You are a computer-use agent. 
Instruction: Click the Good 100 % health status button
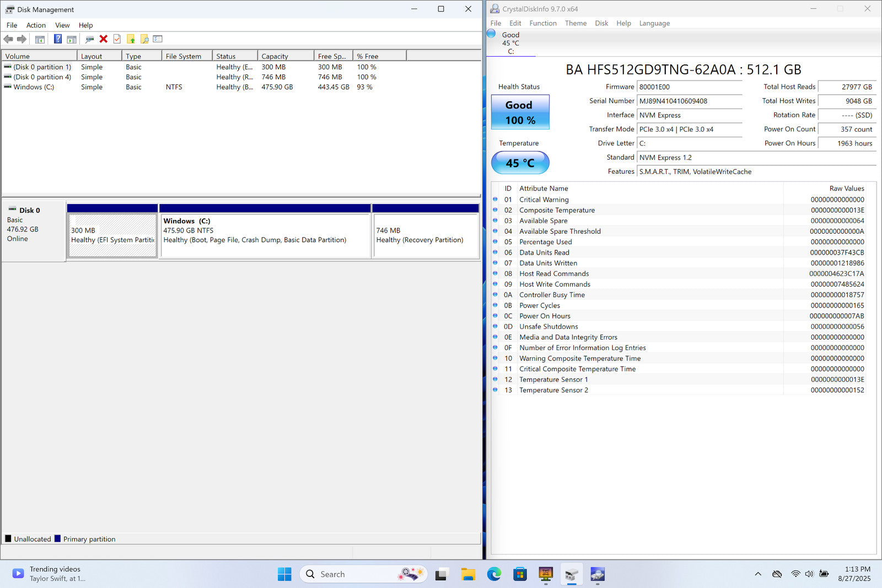click(520, 112)
